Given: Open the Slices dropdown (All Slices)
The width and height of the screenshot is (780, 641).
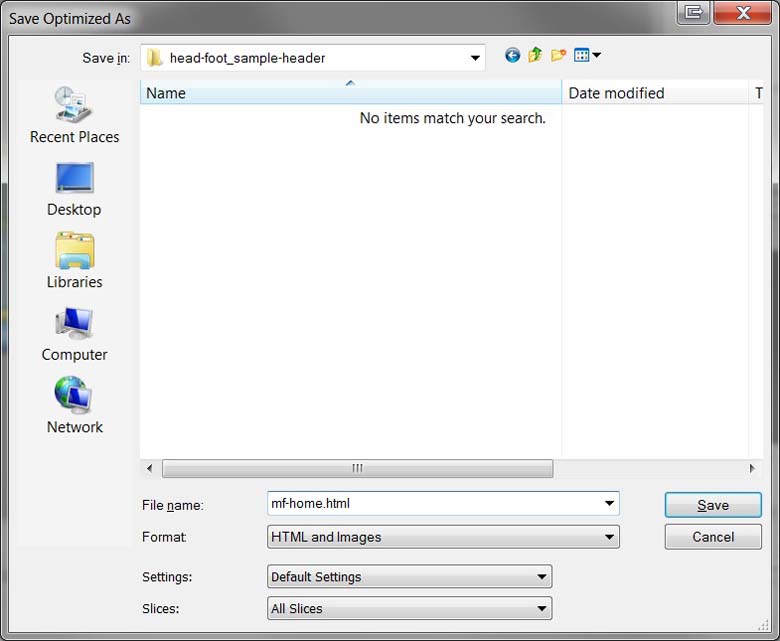Looking at the screenshot, I should click(409, 609).
